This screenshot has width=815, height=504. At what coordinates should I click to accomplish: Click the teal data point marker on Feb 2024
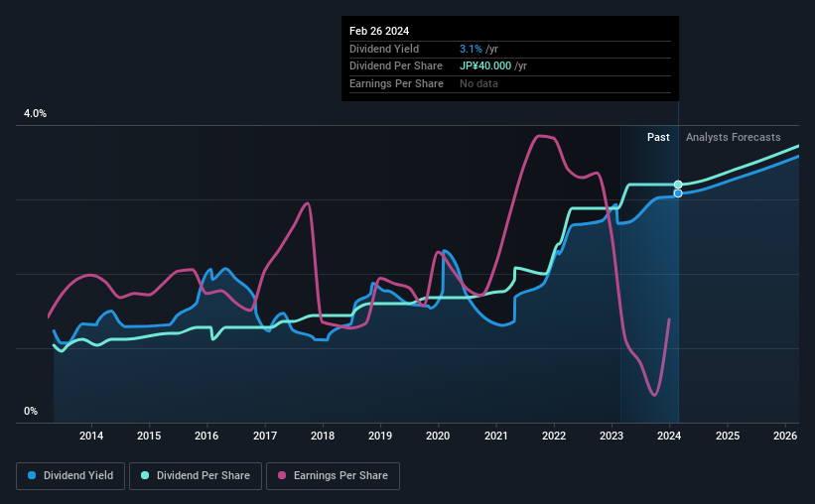(x=678, y=185)
